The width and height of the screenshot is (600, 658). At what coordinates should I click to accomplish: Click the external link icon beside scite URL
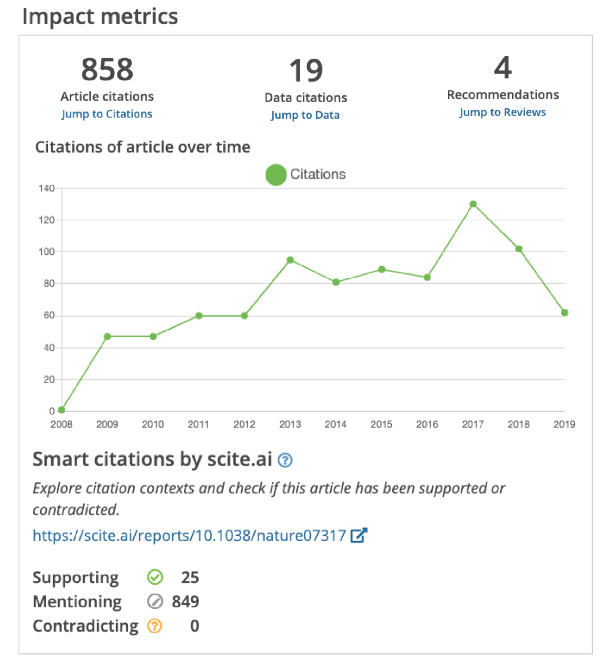[x=359, y=535]
